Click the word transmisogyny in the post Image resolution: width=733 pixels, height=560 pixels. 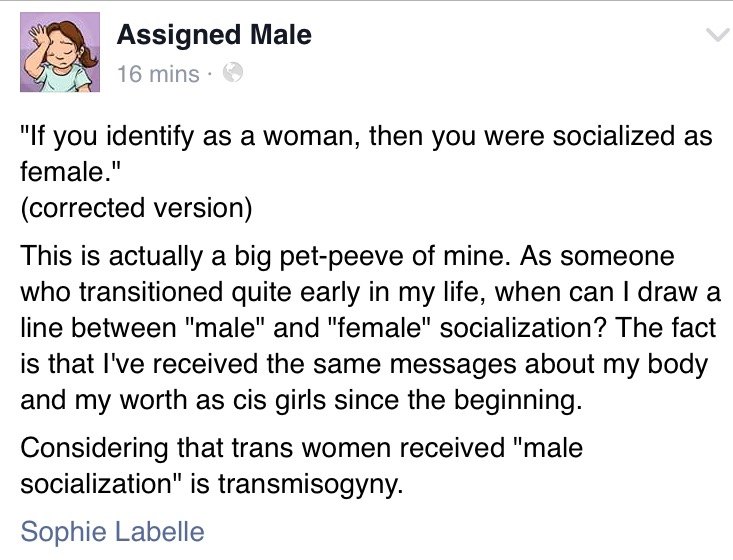point(310,484)
